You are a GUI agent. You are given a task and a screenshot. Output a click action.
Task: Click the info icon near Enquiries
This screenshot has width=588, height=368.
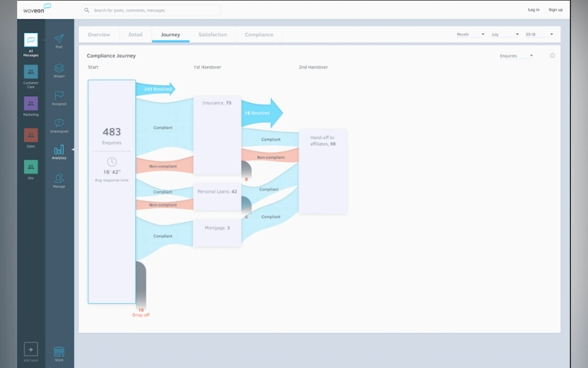(x=552, y=56)
